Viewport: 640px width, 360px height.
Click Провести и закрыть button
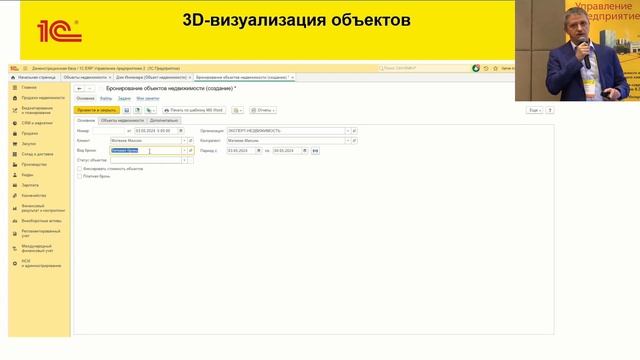97,110
